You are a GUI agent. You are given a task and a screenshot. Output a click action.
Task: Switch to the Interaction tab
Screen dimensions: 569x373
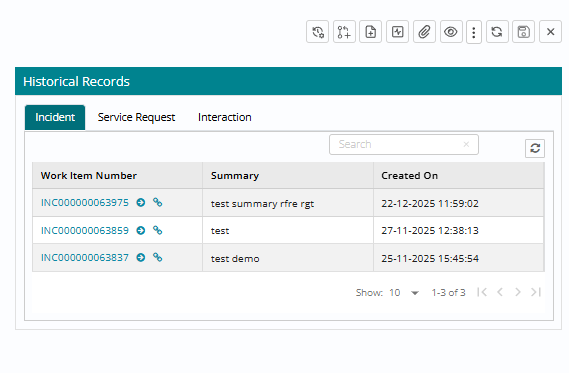(x=225, y=117)
